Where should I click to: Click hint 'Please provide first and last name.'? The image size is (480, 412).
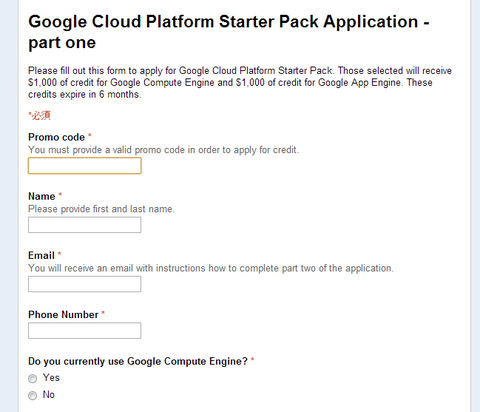[101, 209]
